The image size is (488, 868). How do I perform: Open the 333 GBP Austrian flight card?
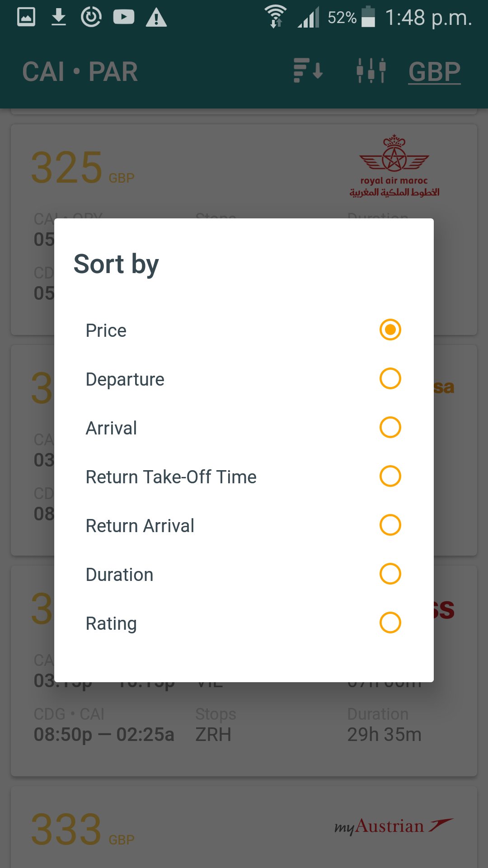[244, 827]
